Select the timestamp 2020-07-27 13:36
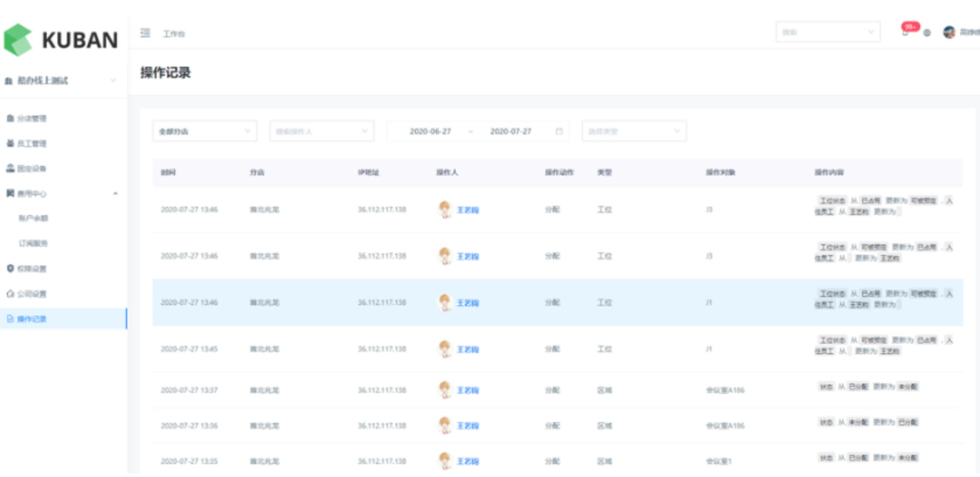The height and width of the screenshot is (477, 980). point(189,426)
